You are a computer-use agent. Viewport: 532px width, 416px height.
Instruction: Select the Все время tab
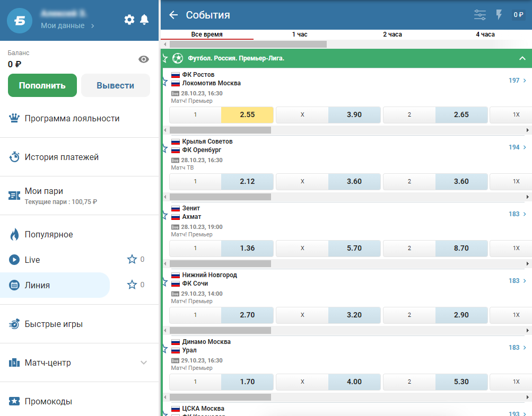[207, 34]
